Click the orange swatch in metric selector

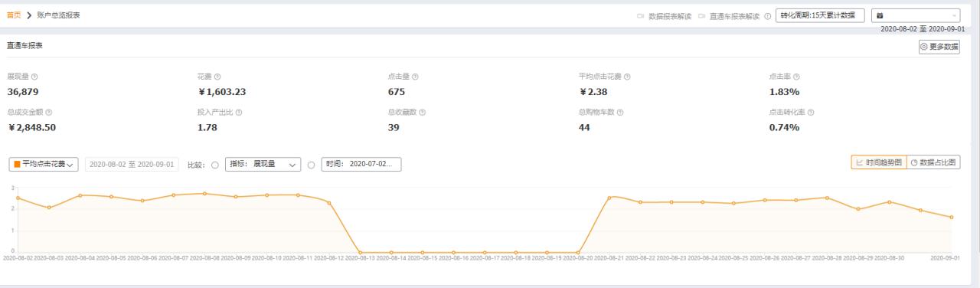point(17,165)
